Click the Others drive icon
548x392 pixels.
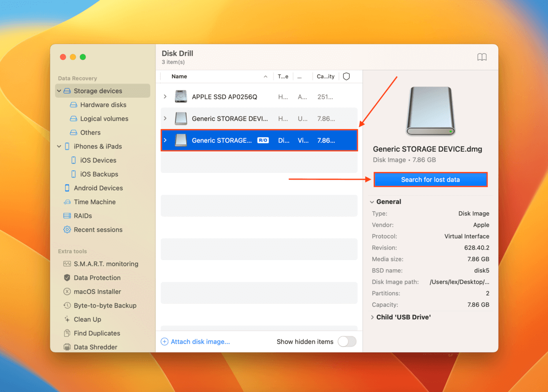coord(74,133)
